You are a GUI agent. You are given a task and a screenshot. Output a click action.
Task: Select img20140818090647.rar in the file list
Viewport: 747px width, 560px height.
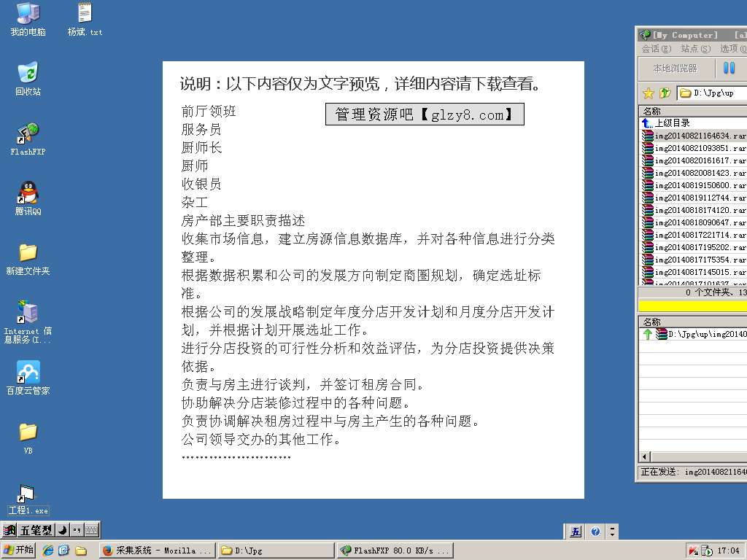click(693, 222)
